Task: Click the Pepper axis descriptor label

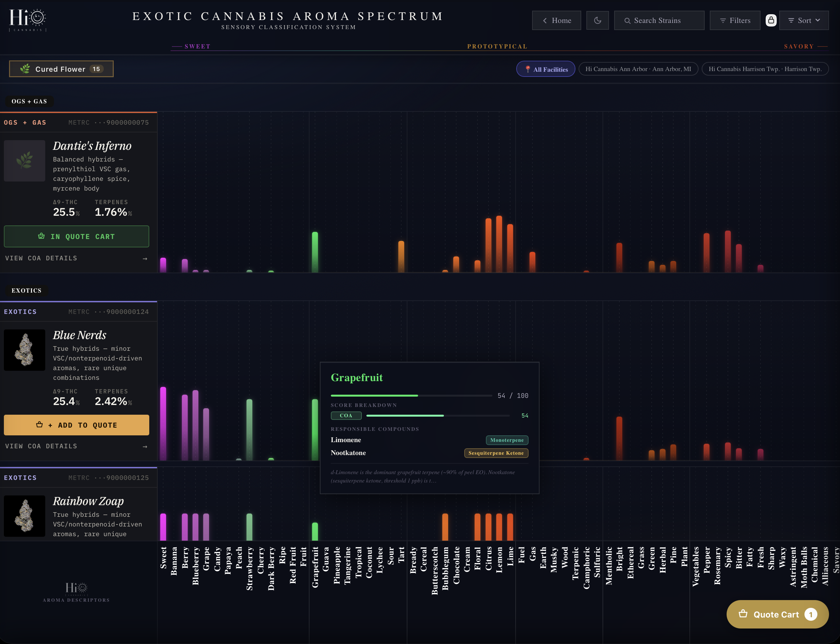Action: click(707, 560)
